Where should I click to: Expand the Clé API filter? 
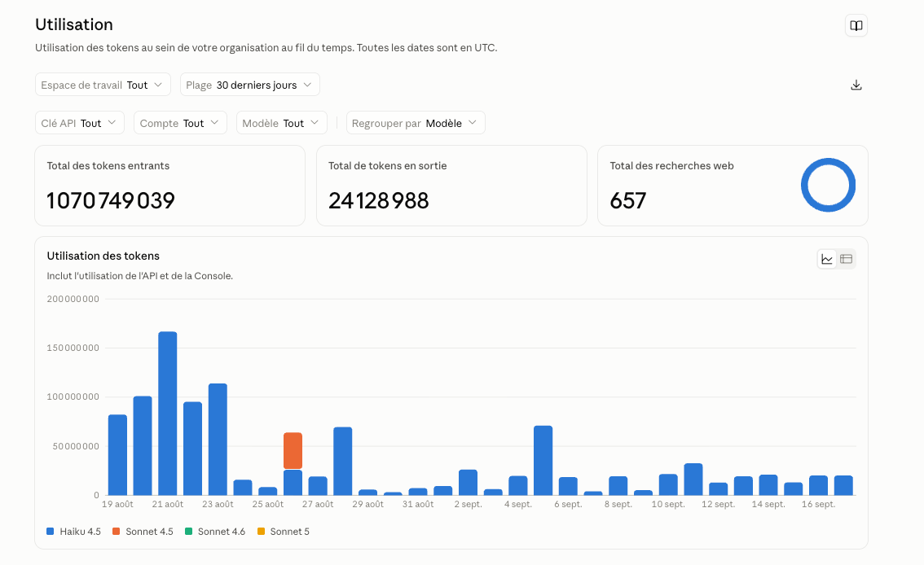(x=80, y=123)
